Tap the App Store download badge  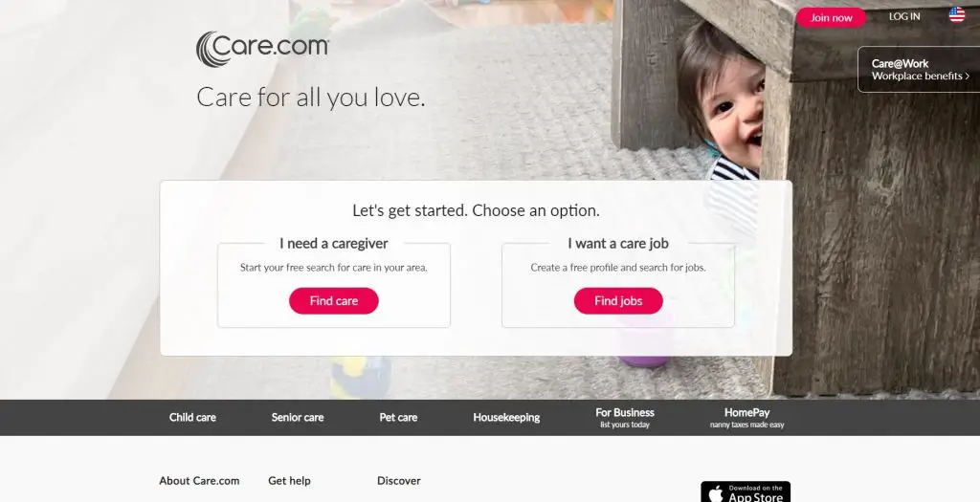click(x=745, y=492)
